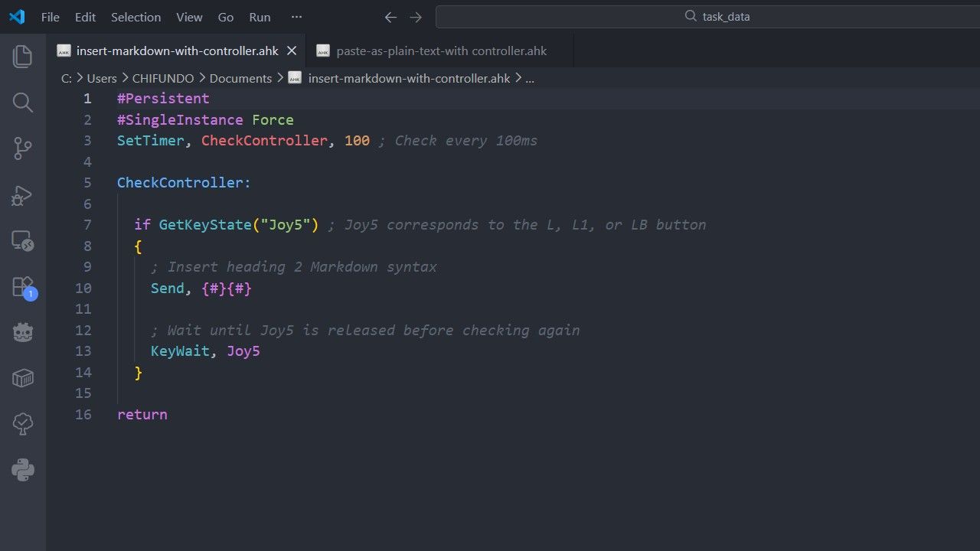Click the return keyword on line 16
Viewport: 980px width, 551px height.
(x=142, y=415)
